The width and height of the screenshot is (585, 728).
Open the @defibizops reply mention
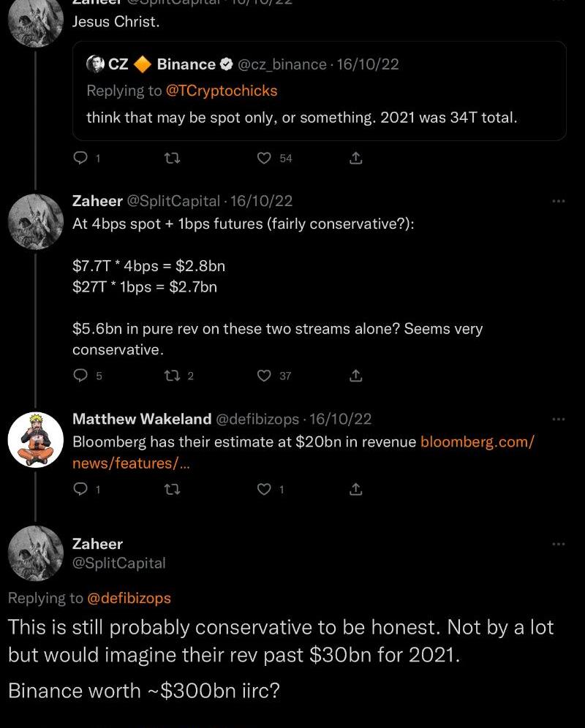click(x=129, y=598)
